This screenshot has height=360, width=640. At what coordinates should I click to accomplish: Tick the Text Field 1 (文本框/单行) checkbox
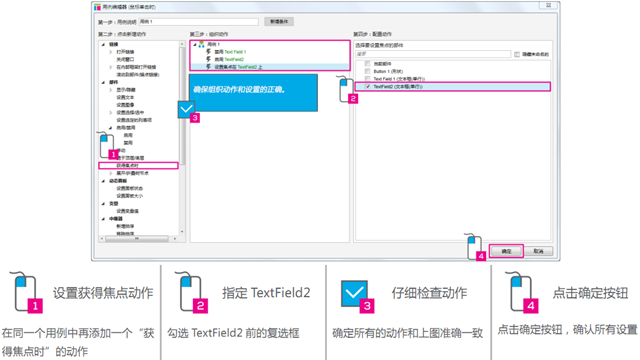point(368,79)
